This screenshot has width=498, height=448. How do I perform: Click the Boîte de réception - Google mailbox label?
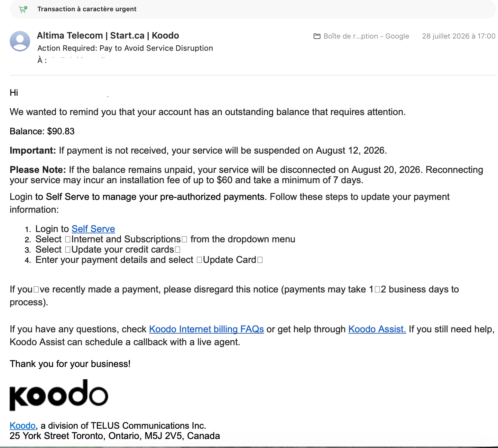click(x=366, y=36)
